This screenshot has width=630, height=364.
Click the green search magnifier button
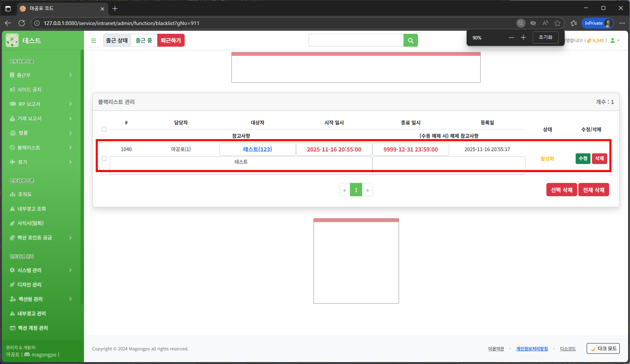click(410, 40)
